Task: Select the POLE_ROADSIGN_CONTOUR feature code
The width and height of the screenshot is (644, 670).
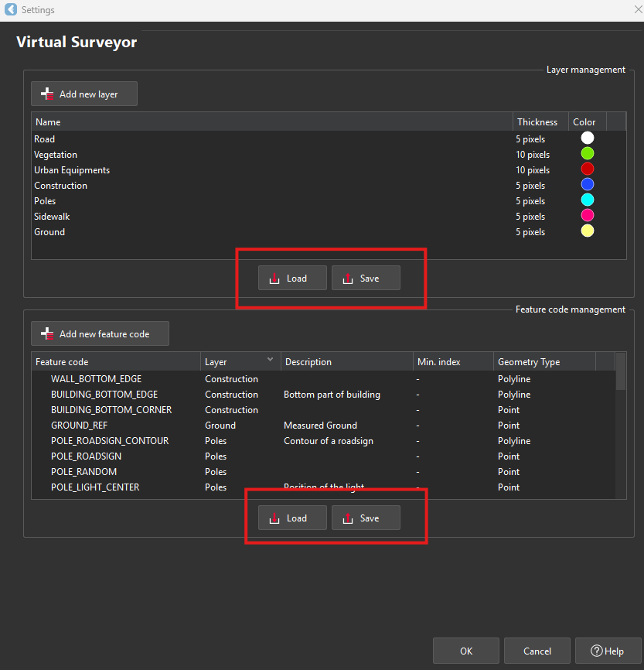Action: [110, 441]
